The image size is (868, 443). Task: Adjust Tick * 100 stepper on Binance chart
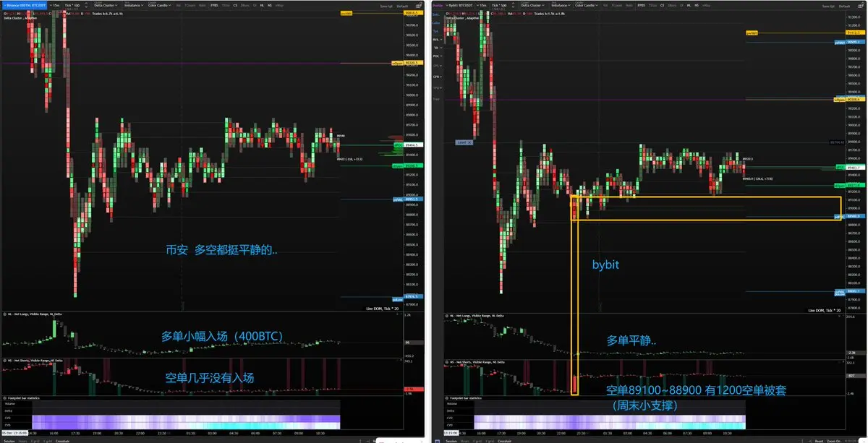[85, 5]
